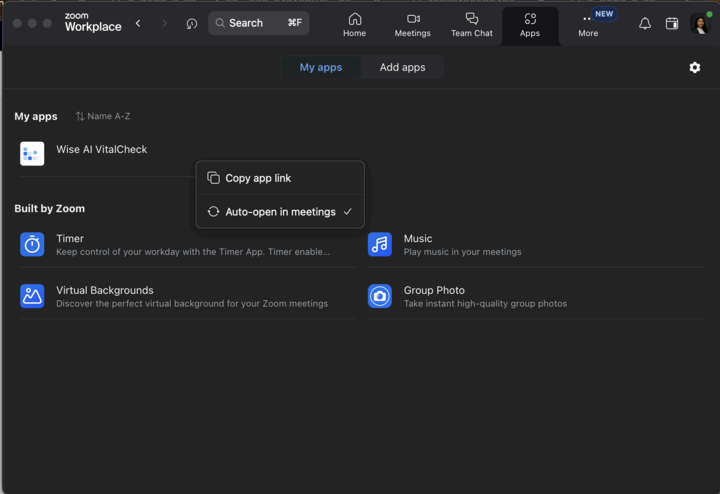Screen dimensions: 720x494
Task: Click the Virtual Backgrounds app icon
Action: pos(32,296)
